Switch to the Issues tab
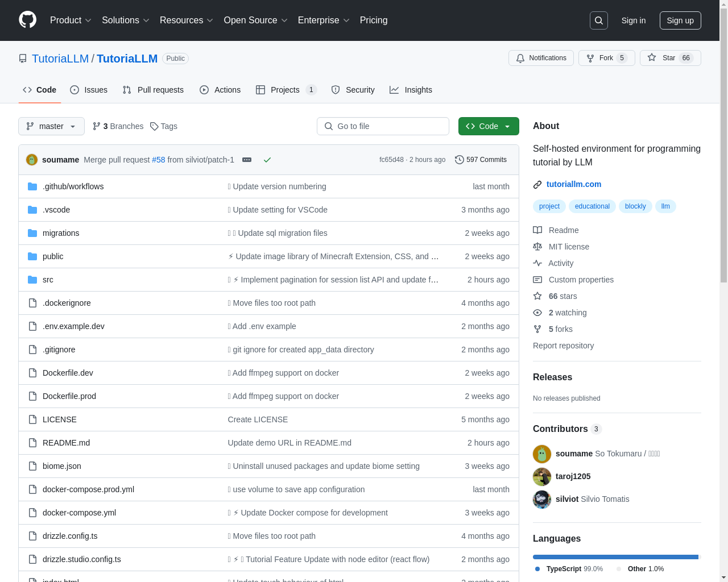 [x=89, y=90]
